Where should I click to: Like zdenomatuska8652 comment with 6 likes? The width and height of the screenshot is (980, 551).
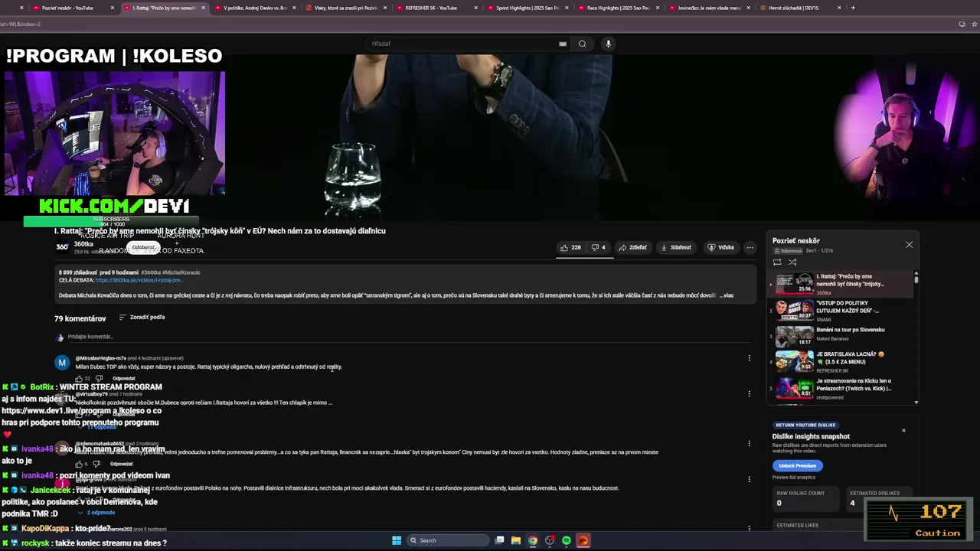coord(79,464)
